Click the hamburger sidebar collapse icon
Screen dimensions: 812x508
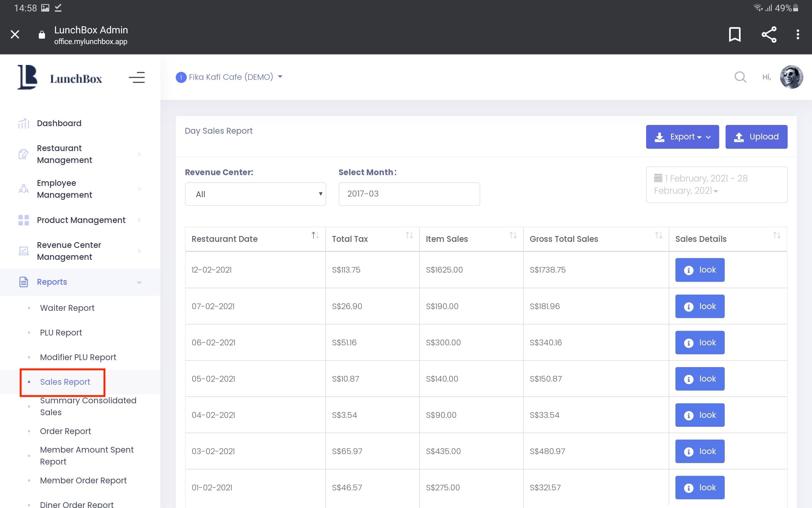[137, 77]
